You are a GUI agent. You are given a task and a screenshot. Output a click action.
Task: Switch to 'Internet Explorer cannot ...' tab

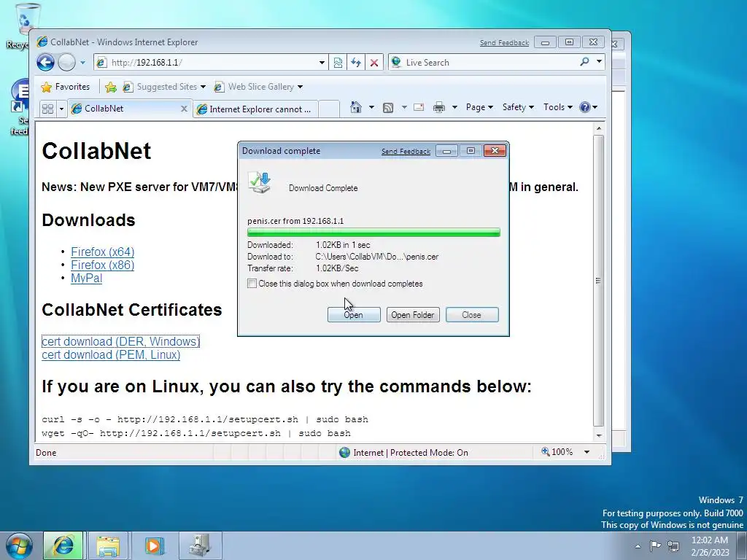[x=256, y=109]
